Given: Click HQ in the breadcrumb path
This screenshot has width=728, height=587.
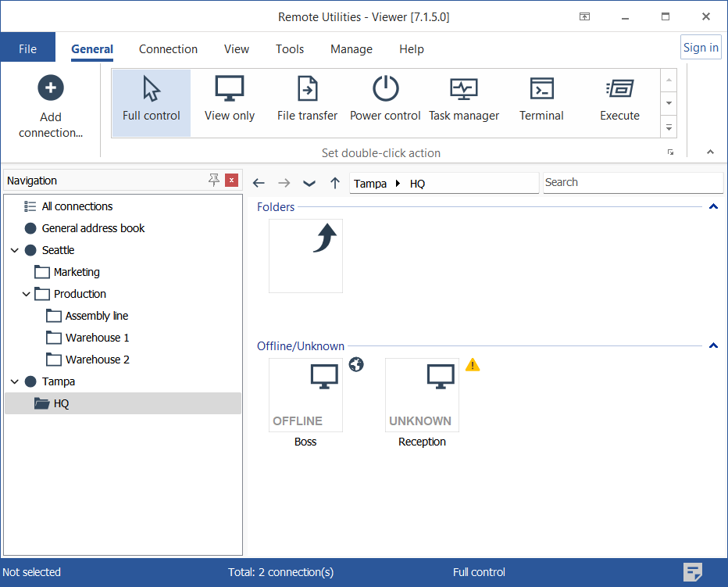Looking at the screenshot, I should pos(417,184).
